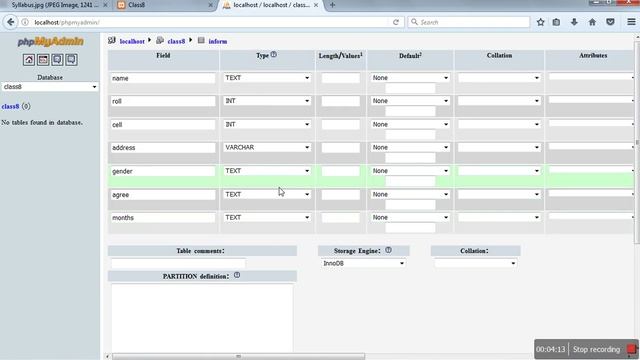Click the Storage Engine help icon

click(x=388, y=250)
